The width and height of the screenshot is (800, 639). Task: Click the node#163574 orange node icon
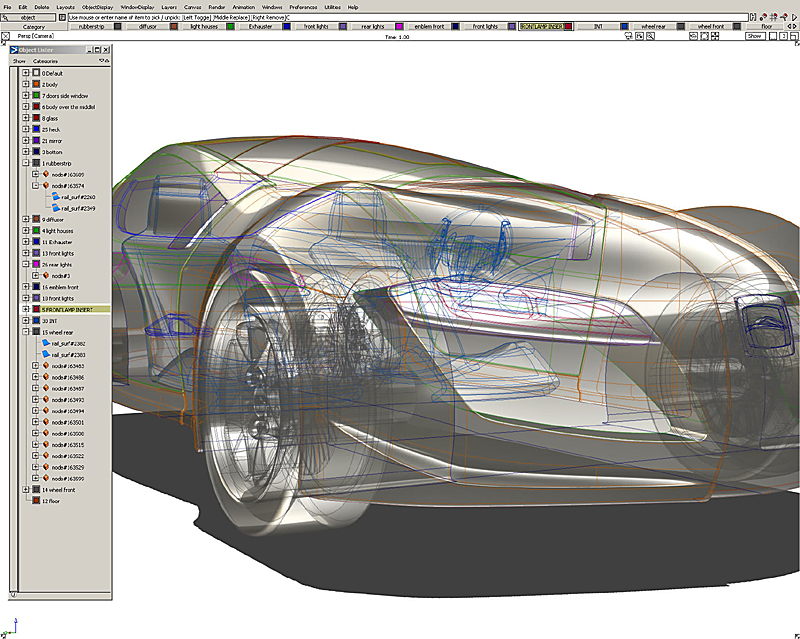(x=45, y=185)
